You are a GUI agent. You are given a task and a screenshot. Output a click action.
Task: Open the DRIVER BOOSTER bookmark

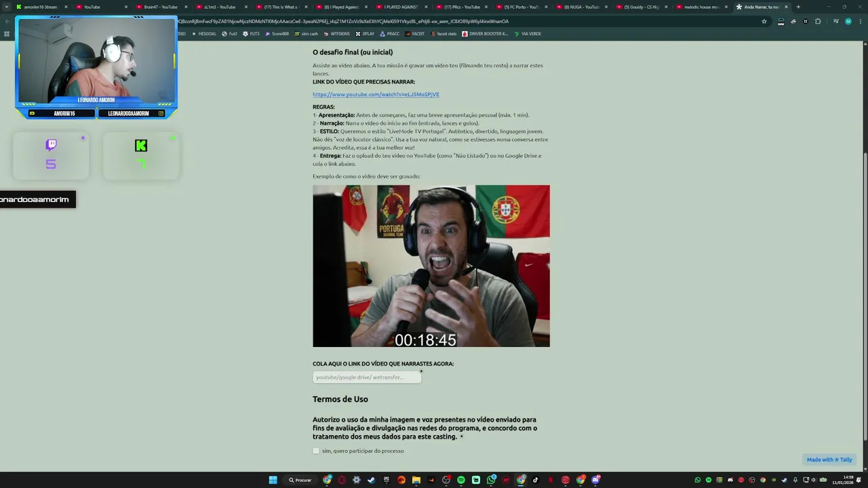coord(485,34)
